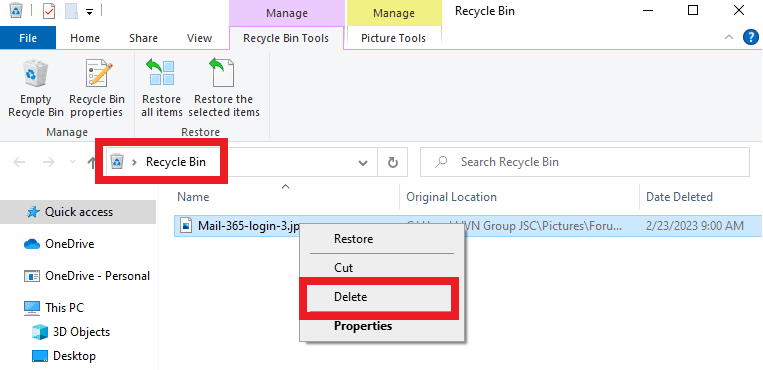The height and width of the screenshot is (370, 763).
Task: Click Recycle Bin in the address path
Action: pos(176,162)
